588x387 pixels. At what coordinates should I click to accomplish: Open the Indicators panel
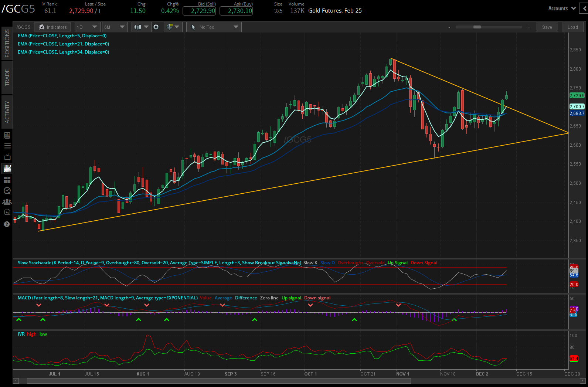(x=53, y=27)
